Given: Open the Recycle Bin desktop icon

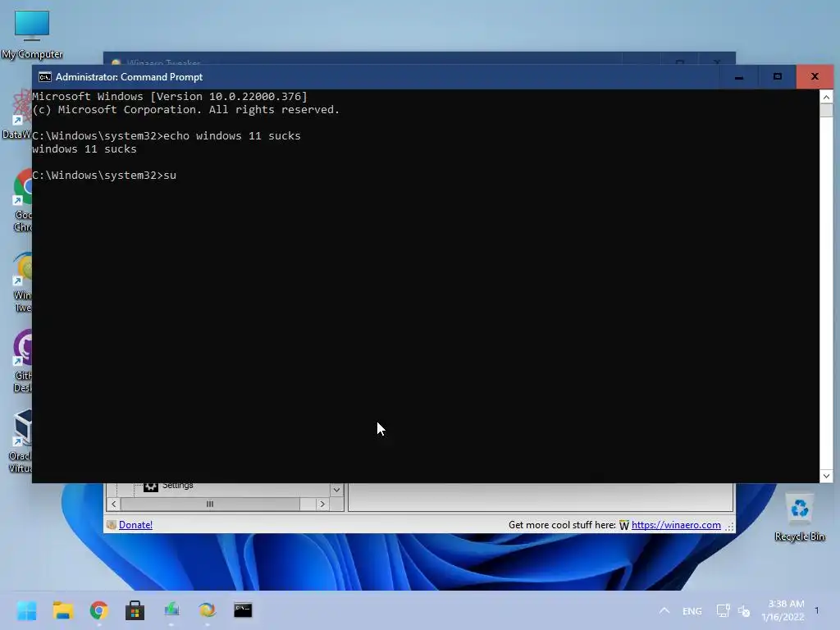Looking at the screenshot, I should point(799,517).
